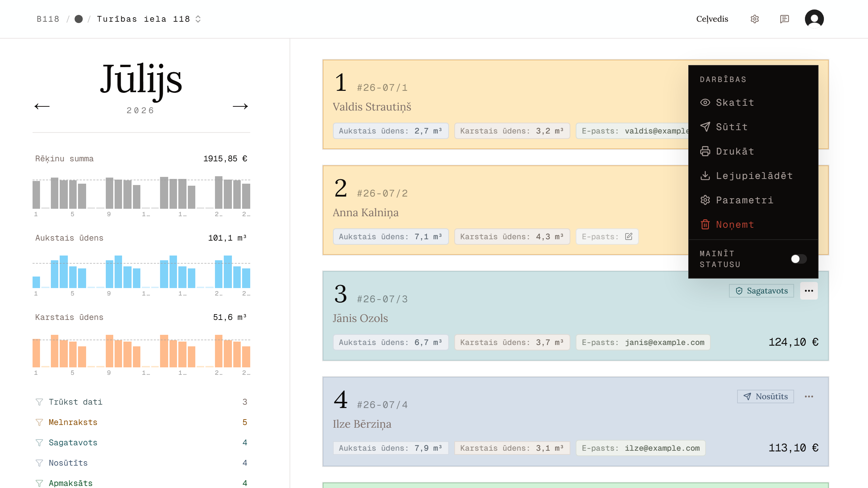Click Valdis Strautiņš cold water 2,7 m³ chip
Viewport: 868px width, 488px height.
coord(391,131)
